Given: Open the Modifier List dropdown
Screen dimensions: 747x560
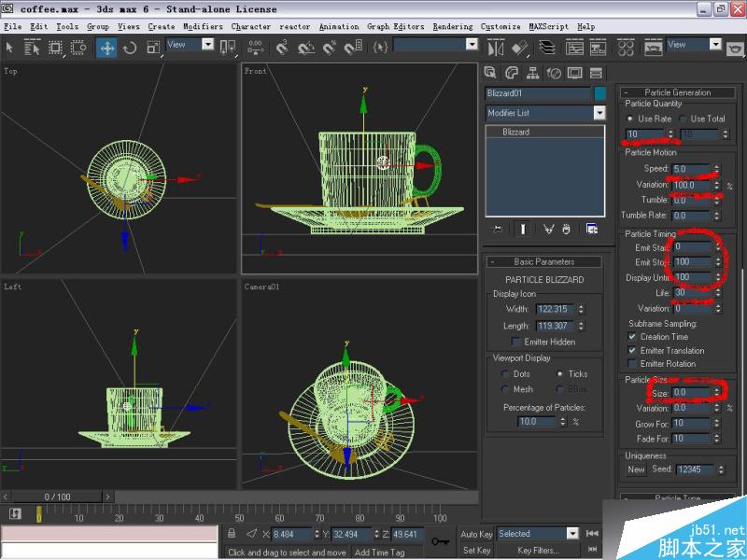Looking at the screenshot, I should [599, 113].
